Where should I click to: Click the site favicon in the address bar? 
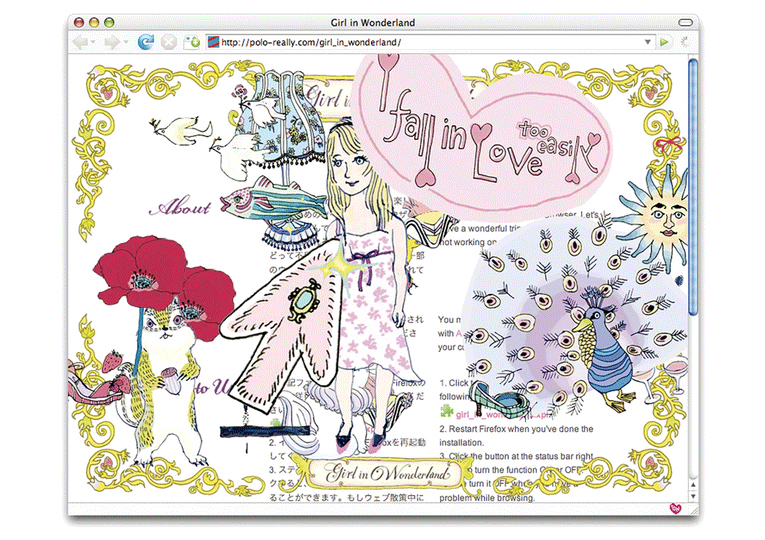(212, 43)
